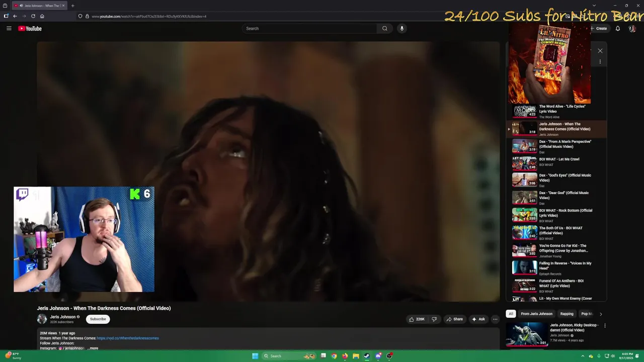The height and width of the screenshot is (362, 644).
Task: Open Jeris Johnson channel avatar
Action: click(x=42, y=319)
